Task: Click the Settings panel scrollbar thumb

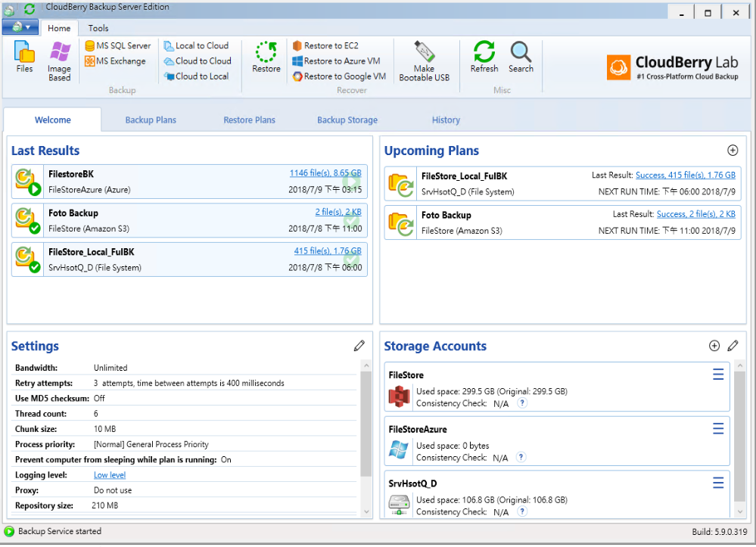Action: click(366, 424)
